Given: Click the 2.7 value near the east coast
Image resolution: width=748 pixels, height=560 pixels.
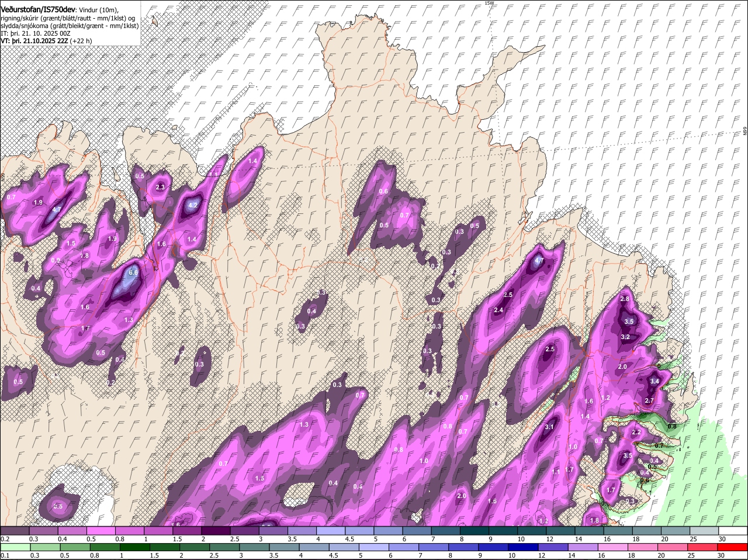Looking at the screenshot, I should tap(649, 400).
